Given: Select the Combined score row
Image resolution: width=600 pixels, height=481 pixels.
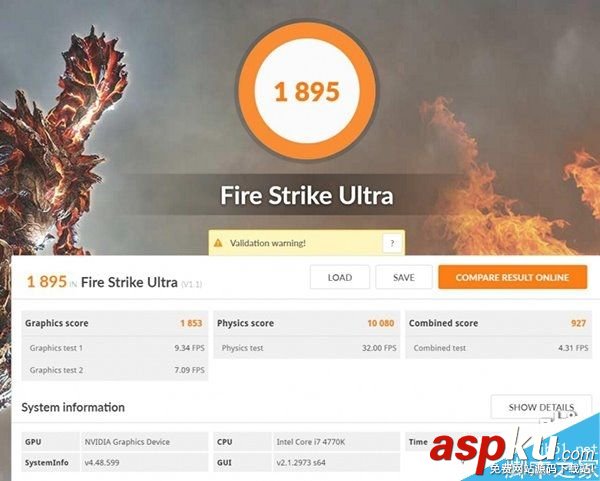Looking at the screenshot, I should (x=499, y=323).
